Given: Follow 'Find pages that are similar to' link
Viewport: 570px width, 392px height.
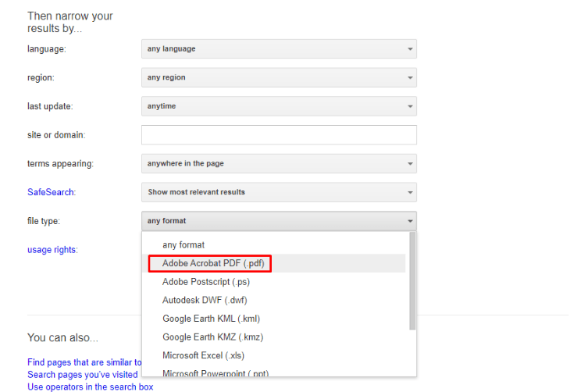Looking at the screenshot, I should click(84, 362).
